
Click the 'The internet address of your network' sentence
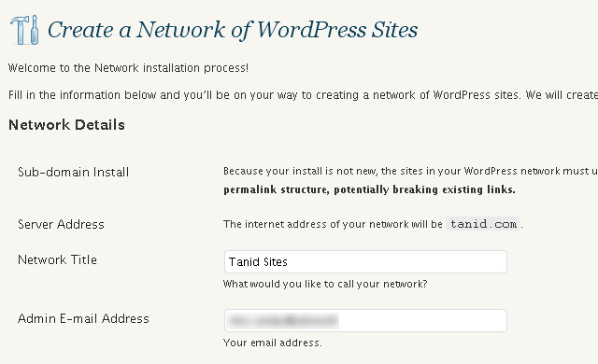(x=333, y=224)
